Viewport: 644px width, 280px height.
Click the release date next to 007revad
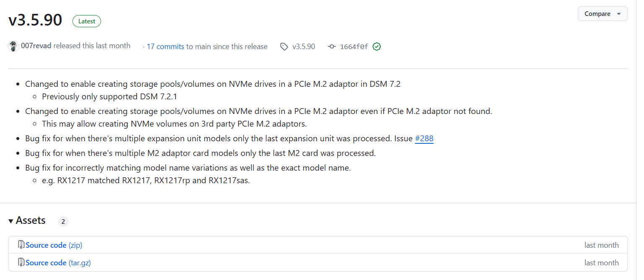pos(113,46)
